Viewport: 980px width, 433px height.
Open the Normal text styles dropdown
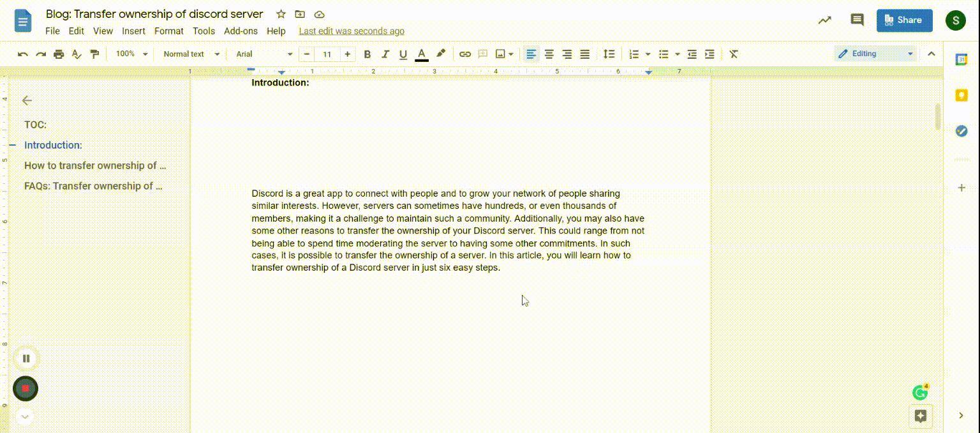click(x=191, y=54)
